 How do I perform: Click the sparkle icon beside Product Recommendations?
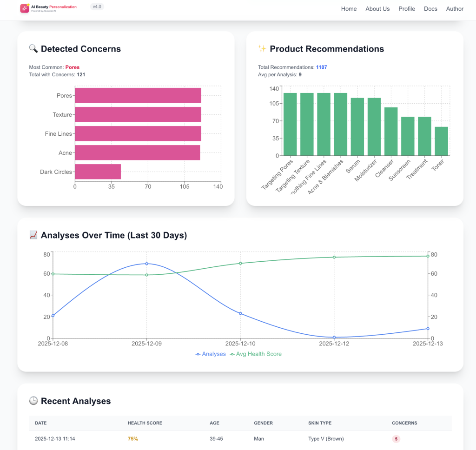click(262, 49)
